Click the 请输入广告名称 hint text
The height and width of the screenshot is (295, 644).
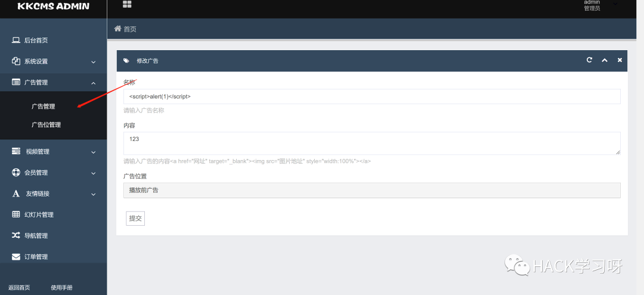pos(144,110)
